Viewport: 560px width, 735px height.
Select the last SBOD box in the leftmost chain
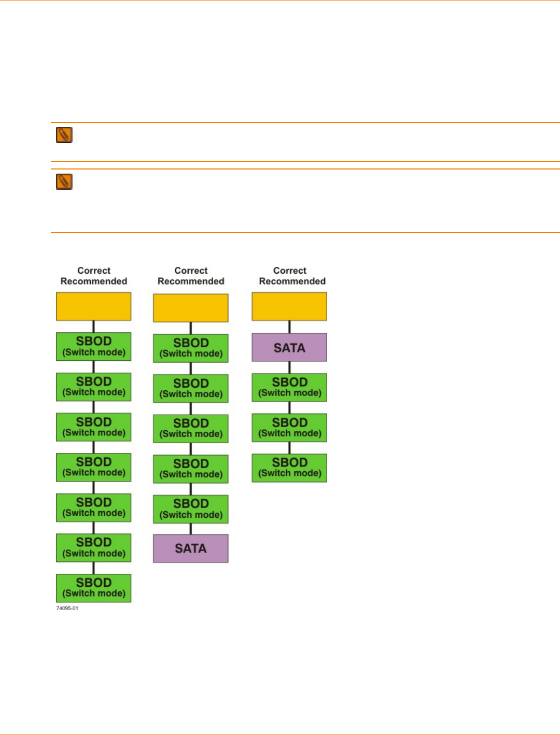pyautogui.click(x=93, y=588)
